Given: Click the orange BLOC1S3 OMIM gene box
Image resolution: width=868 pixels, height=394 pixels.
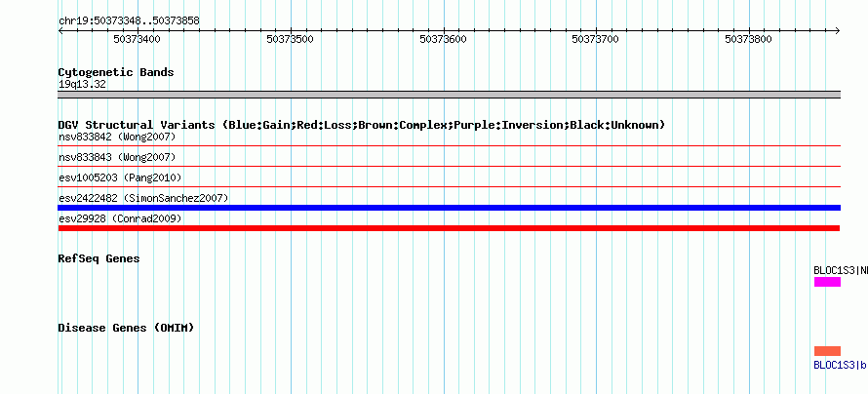Looking at the screenshot, I should (827, 351).
